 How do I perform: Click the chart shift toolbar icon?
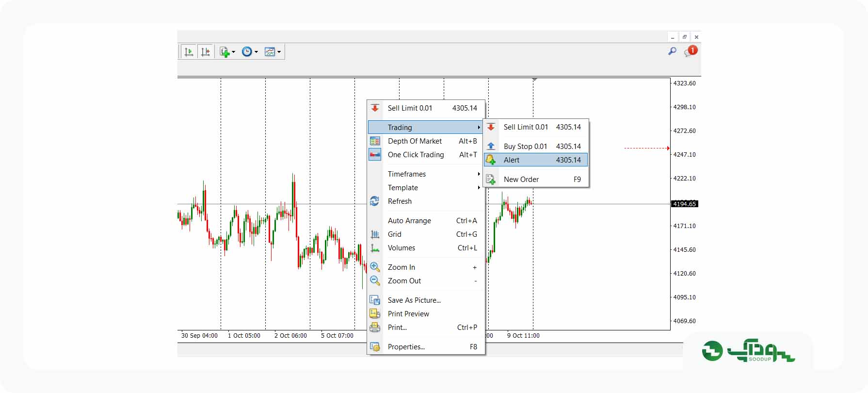coord(206,51)
